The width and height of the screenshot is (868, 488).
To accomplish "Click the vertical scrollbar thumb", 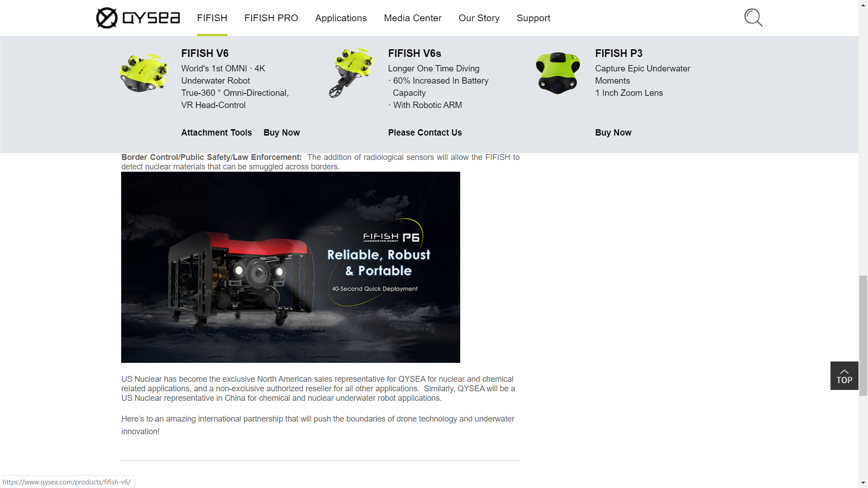I will [863, 335].
